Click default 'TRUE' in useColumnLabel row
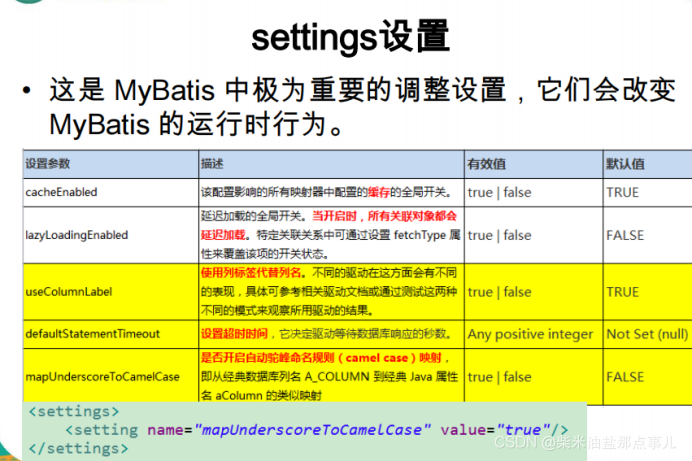This screenshot has width=692, height=461. (622, 292)
